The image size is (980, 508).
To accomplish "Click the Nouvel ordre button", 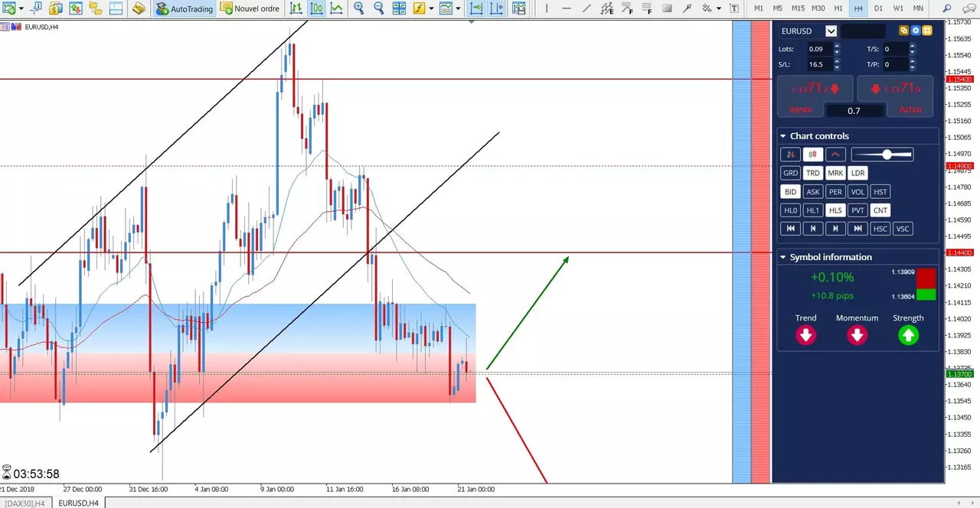I will (250, 8).
